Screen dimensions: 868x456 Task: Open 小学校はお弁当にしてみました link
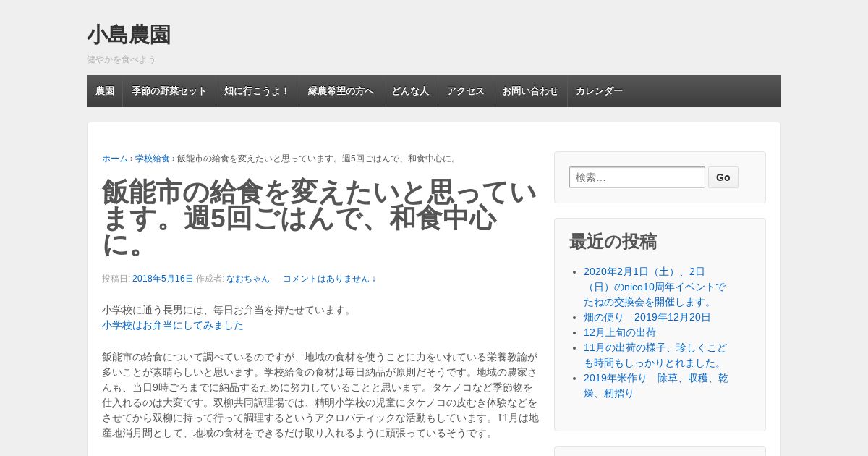point(173,326)
